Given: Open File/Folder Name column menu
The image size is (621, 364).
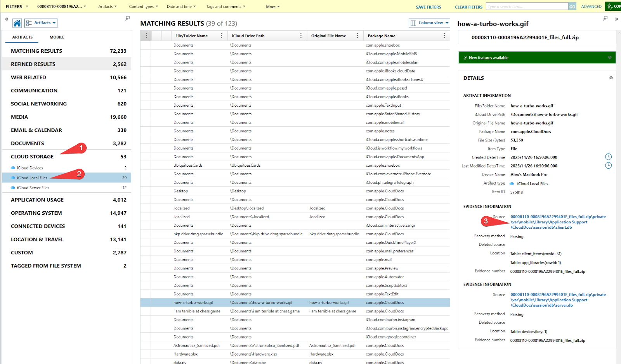Looking at the screenshot, I should tap(222, 36).
